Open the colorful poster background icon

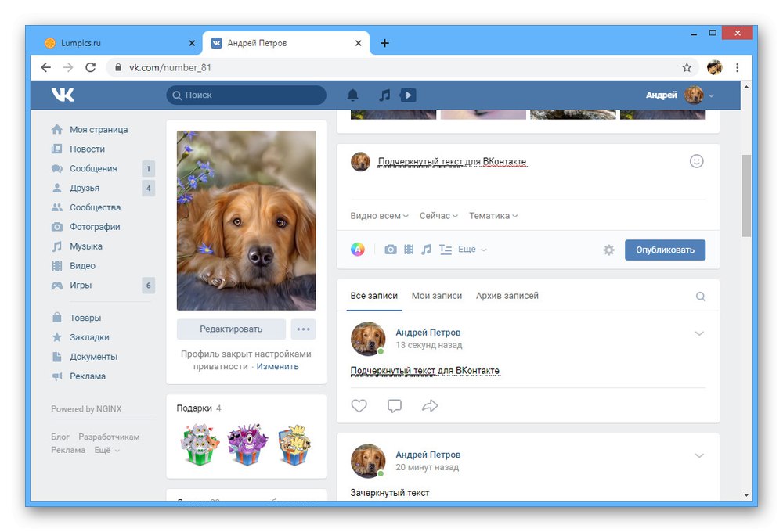click(358, 249)
